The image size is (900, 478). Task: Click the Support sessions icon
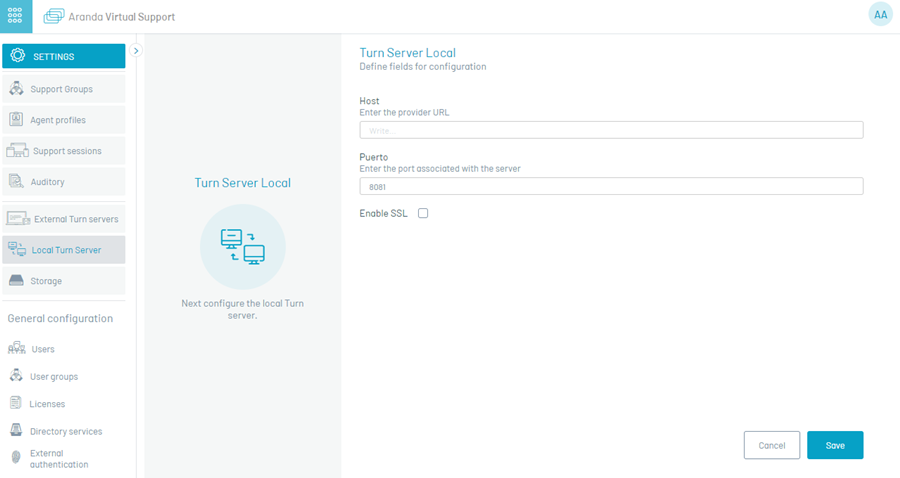click(17, 150)
